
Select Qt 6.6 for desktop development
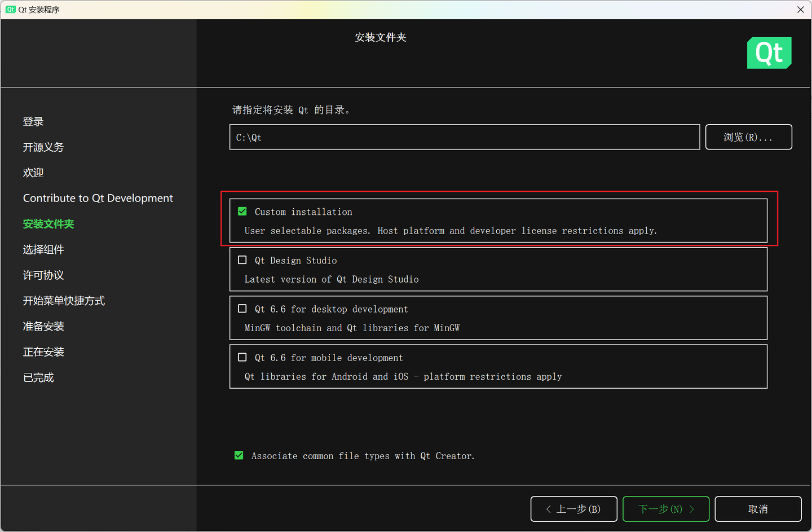(x=242, y=308)
